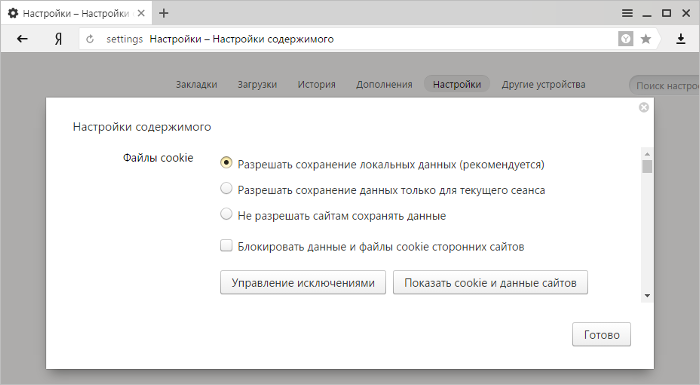Select сохранение данных только для текущего сеанса
Image resolution: width=700 pixels, height=385 pixels.
(226, 188)
